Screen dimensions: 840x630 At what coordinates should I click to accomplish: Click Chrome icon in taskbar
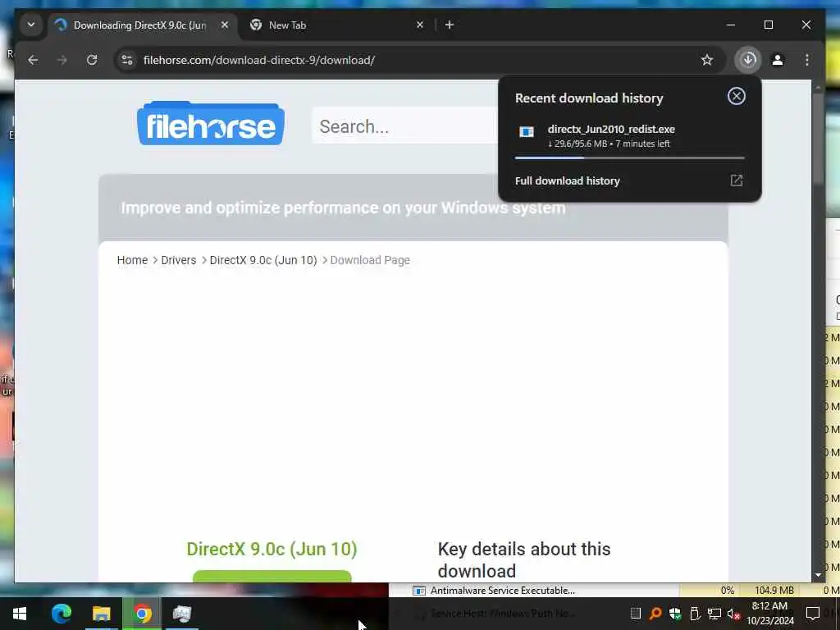pyautogui.click(x=143, y=614)
